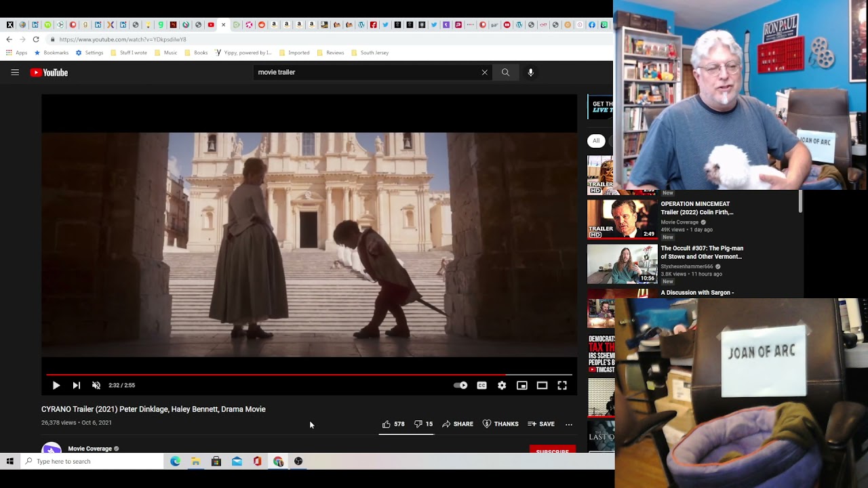Turn on closed captions
The image size is (868, 488).
tap(481, 386)
